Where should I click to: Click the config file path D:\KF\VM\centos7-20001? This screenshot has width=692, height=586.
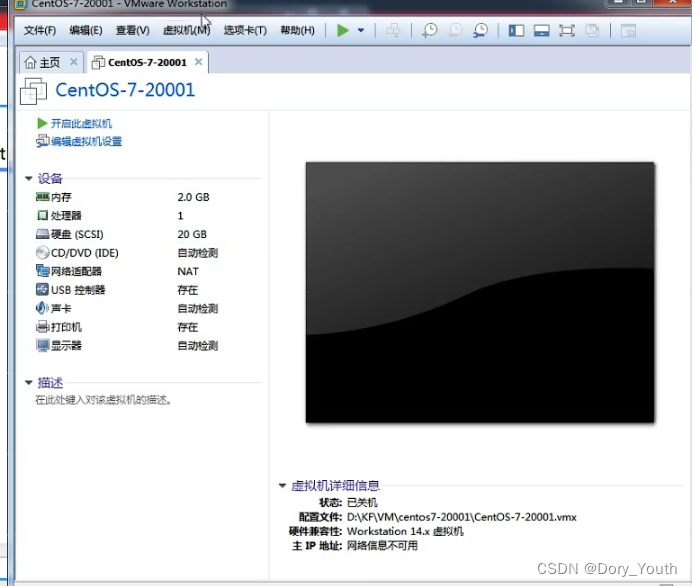coord(462,517)
